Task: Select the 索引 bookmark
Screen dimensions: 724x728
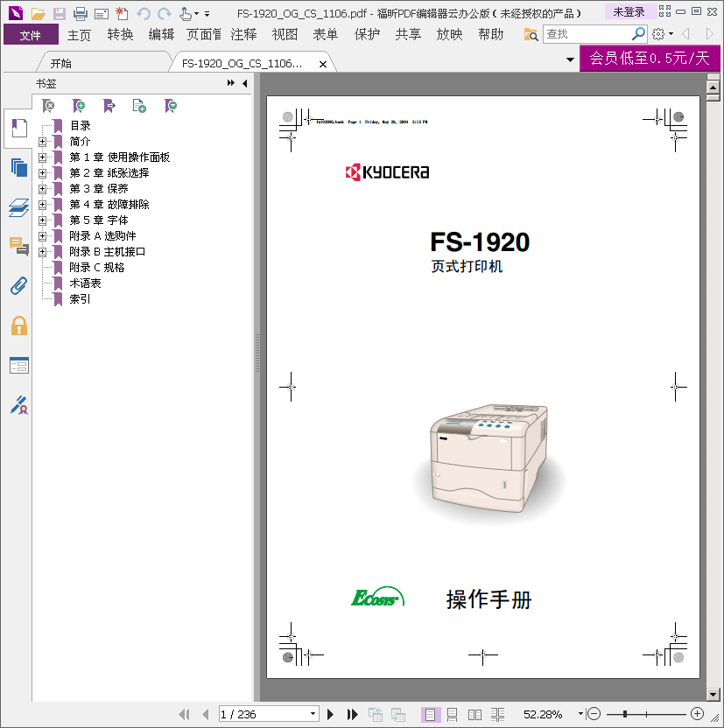Action: pyautogui.click(x=80, y=299)
